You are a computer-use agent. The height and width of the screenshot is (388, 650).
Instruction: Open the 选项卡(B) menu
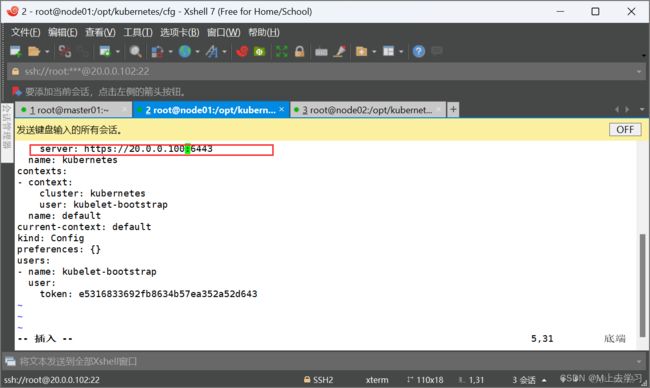[179, 32]
